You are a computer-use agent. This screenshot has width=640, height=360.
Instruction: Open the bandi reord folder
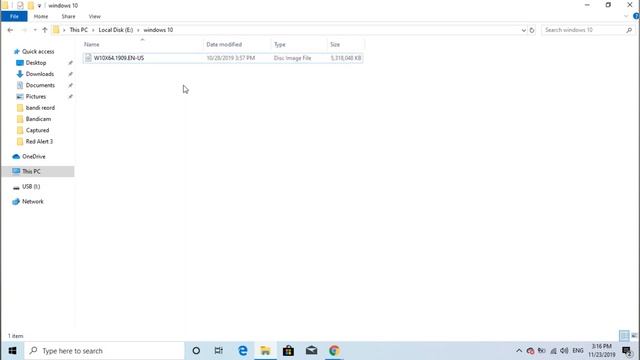click(40, 108)
